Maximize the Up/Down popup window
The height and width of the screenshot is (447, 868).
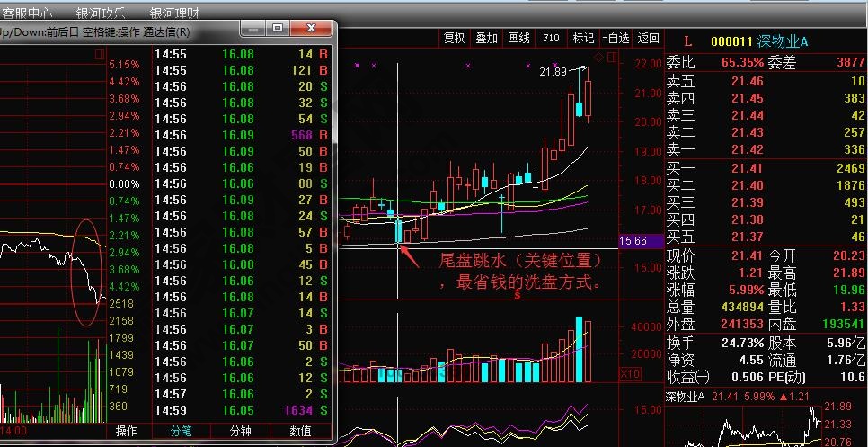pyautogui.click(x=279, y=30)
